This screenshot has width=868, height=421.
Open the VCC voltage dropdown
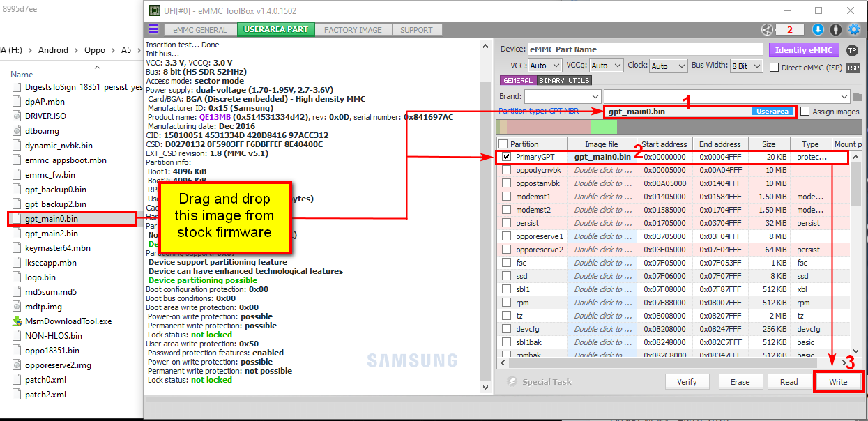pyautogui.click(x=545, y=66)
